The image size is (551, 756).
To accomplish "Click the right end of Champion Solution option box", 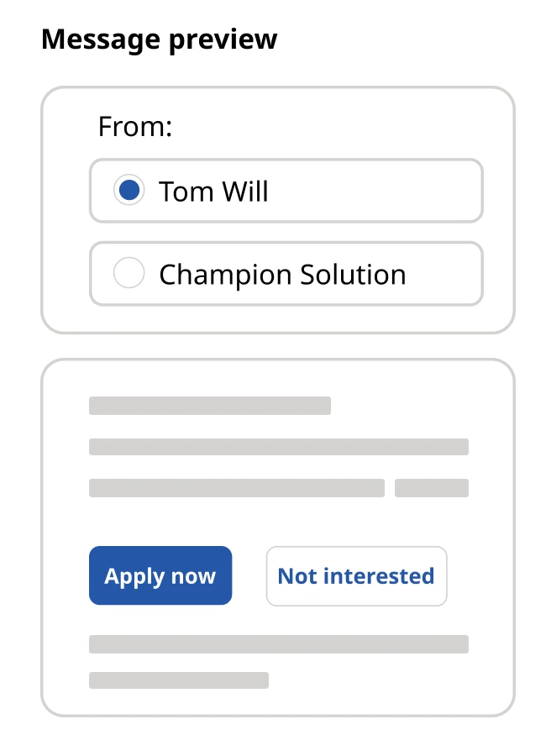I will click(454, 274).
